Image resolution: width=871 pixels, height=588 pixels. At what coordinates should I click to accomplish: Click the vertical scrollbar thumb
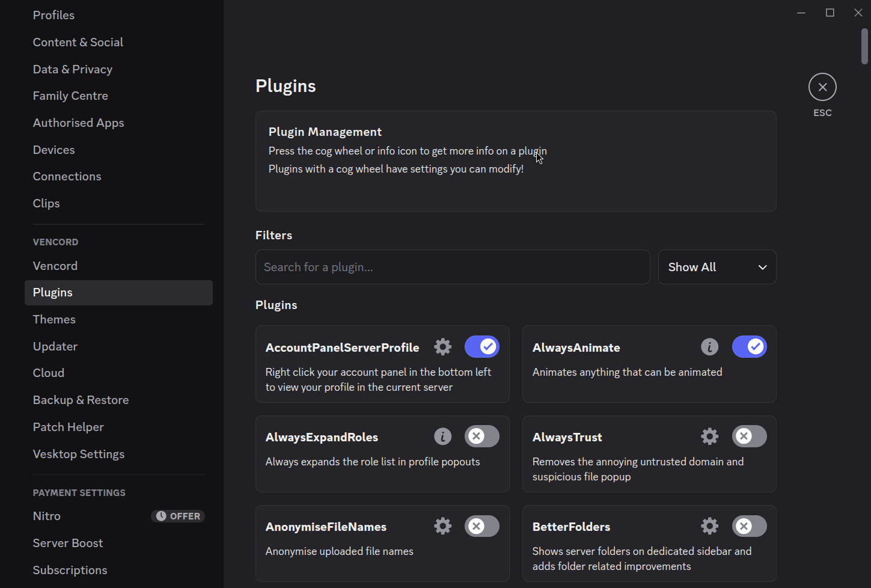[864, 46]
